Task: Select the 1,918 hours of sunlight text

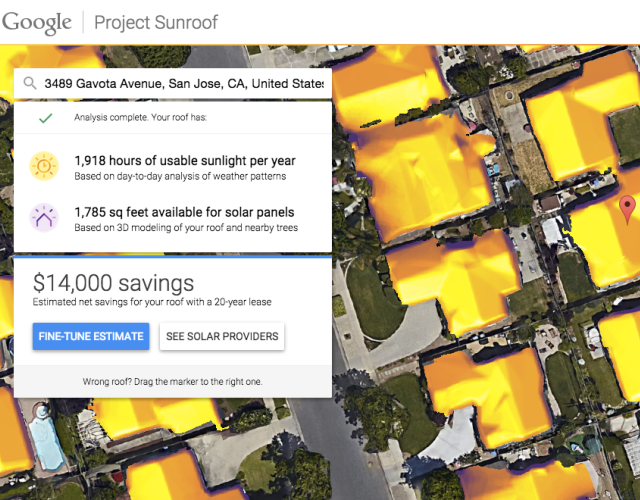Action: click(185, 160)
